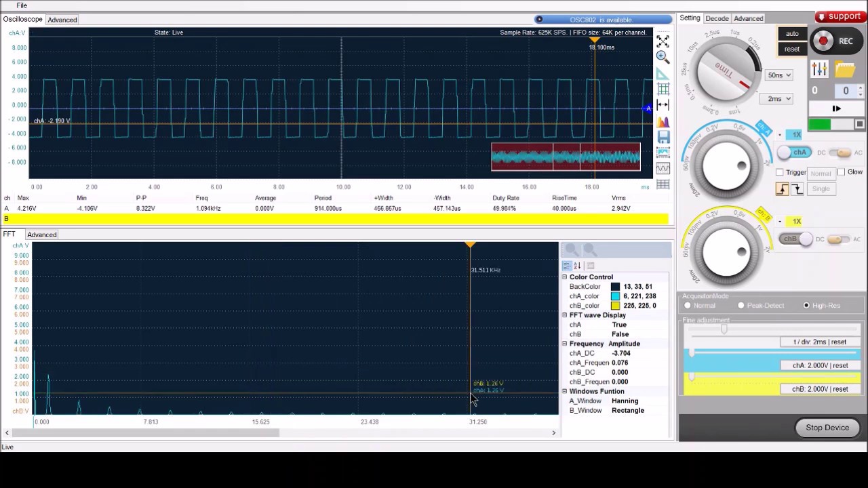Enable the Trigger checkbox
Image resolution: width=868 pixels, height=488 pixels.
780,173
